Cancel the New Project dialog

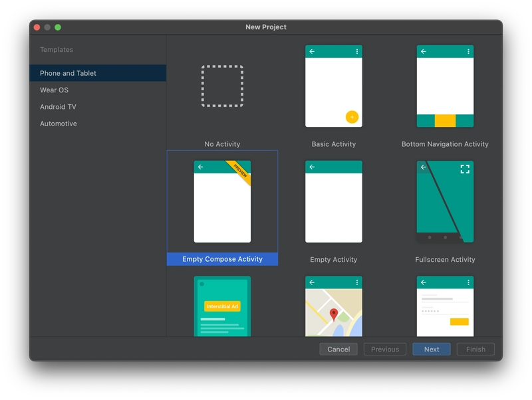click(338, 348)
